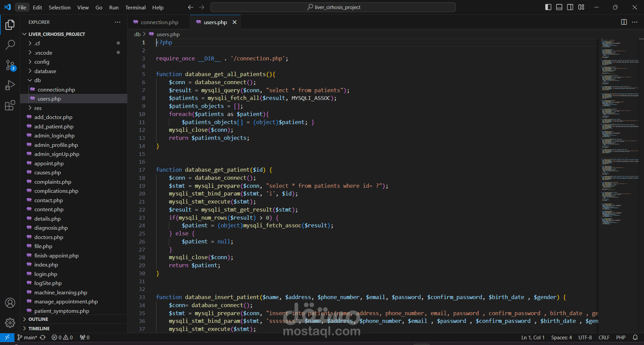Collapse the db folder

point(37,80)
